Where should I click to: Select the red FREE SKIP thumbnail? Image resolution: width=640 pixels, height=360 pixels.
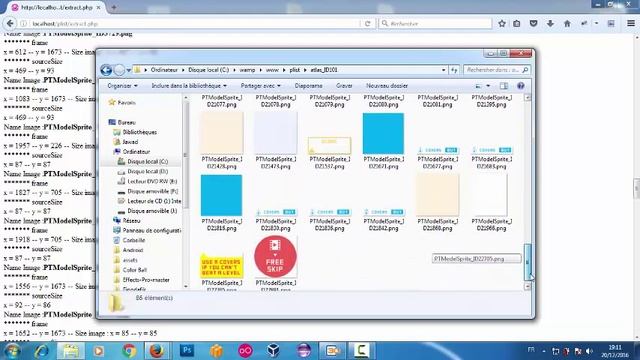[275, 257]
